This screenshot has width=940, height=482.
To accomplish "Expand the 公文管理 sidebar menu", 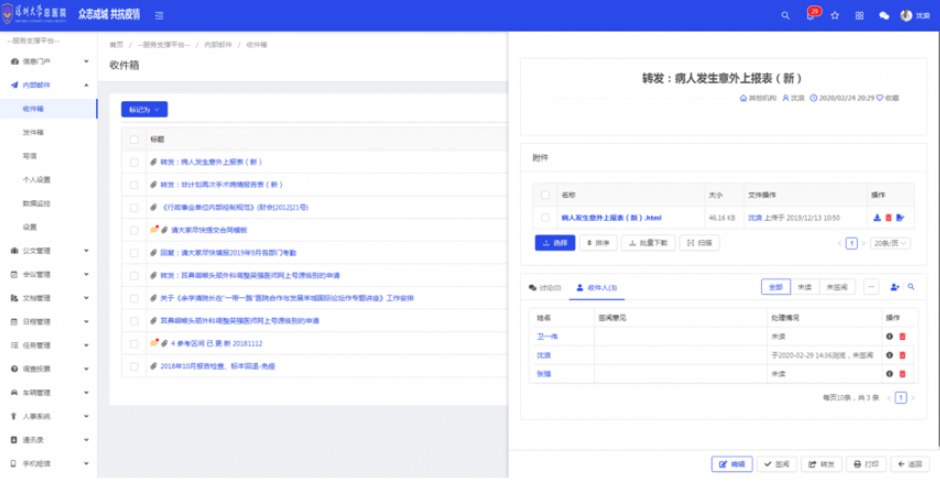I will 49,251.
